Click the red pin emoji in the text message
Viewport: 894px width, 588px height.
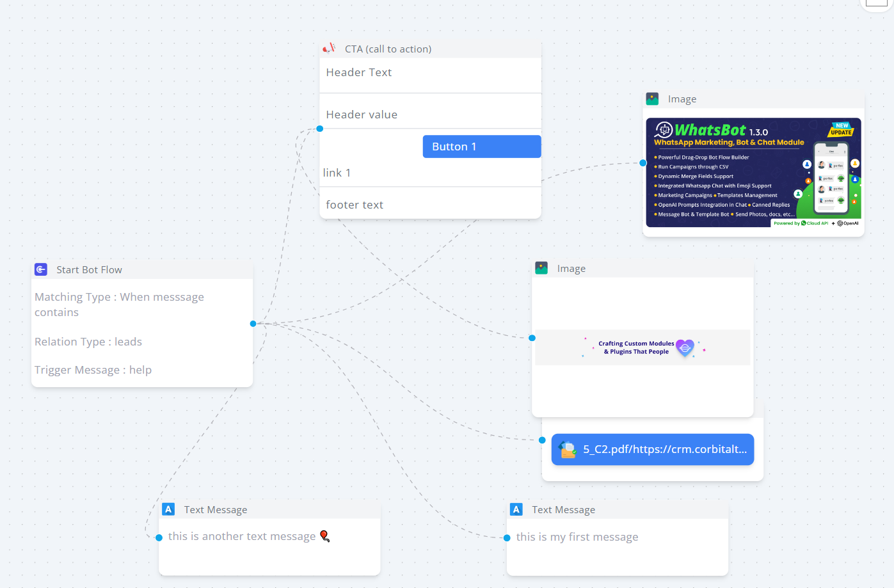tap(324, 537)
